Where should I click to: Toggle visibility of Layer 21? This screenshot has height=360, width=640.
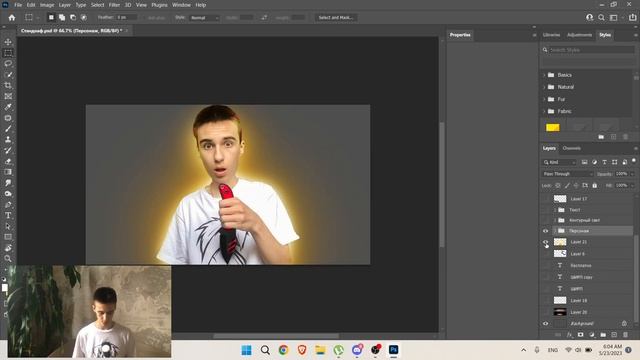(545, 242)
